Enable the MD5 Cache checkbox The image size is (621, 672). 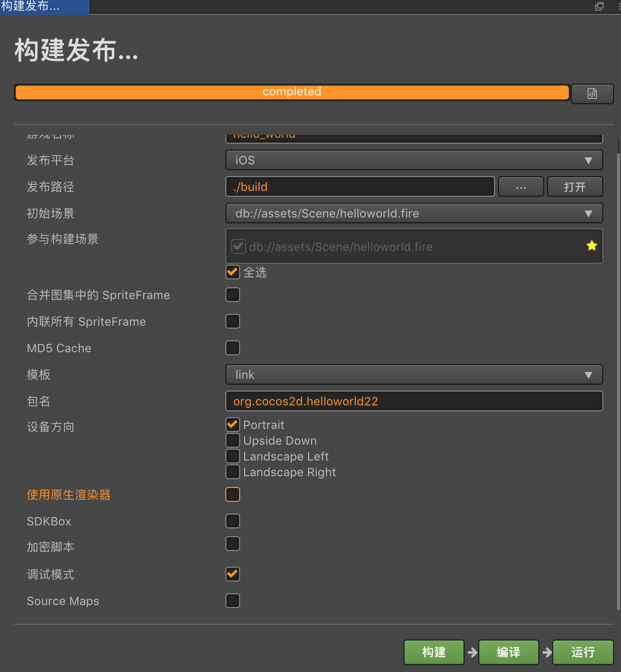[233, 348]
